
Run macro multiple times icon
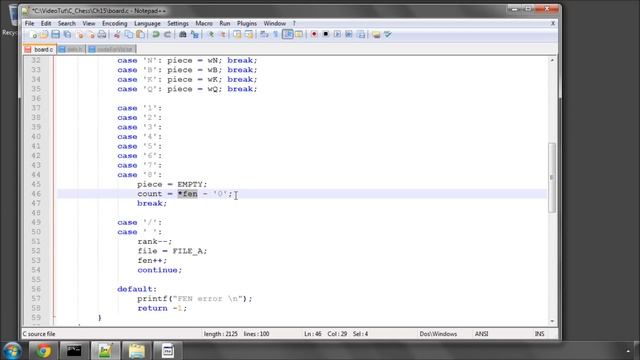pyautogui.click(x=349, y=35)
